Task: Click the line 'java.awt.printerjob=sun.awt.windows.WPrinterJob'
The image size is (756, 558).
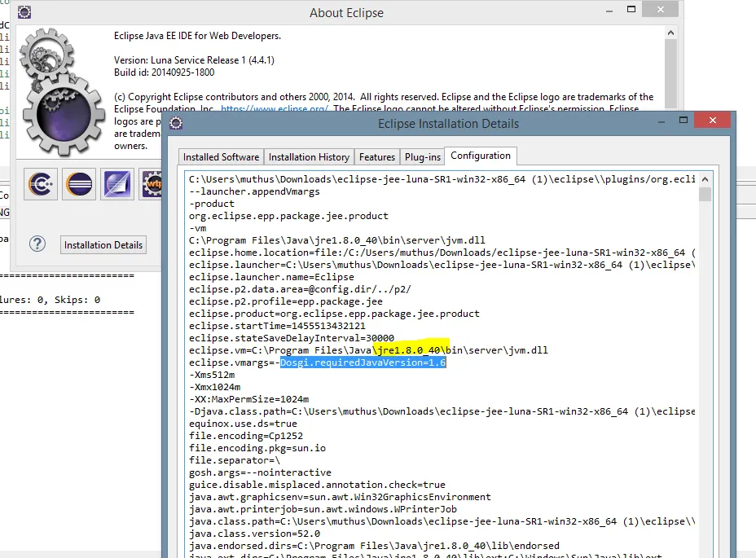Action: pos(323,509)
